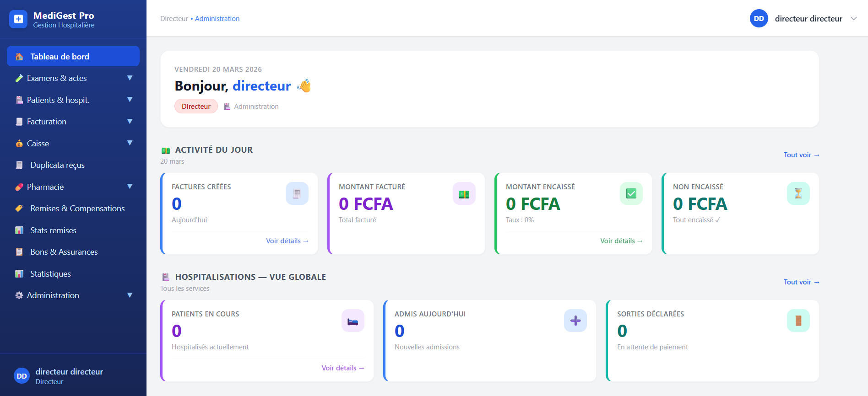
Task: Expand the Examens & actes submenu
Action: pyautogui.click(x=130, y=78)
